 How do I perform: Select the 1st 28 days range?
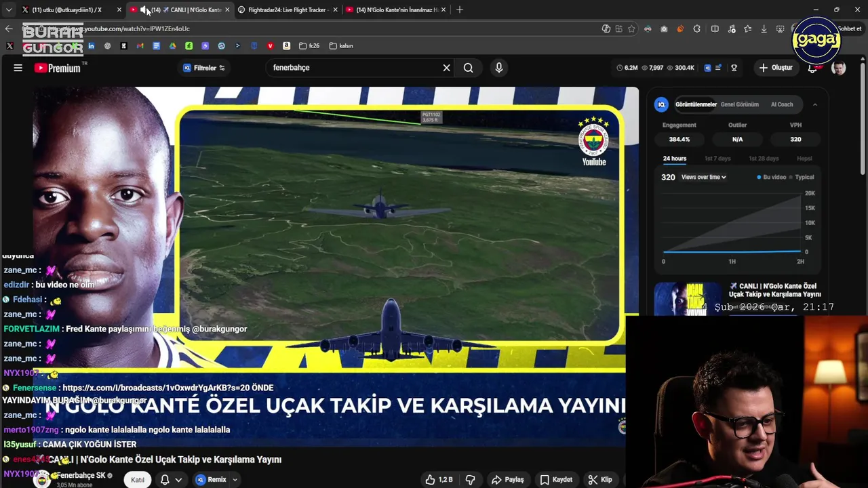[764, 159]
